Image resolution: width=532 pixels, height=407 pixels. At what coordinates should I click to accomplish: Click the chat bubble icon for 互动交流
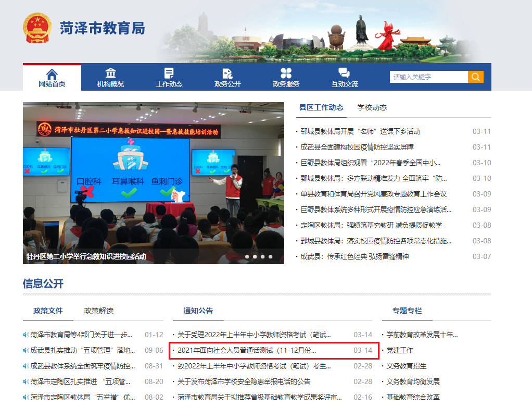[x=344, y=73]
